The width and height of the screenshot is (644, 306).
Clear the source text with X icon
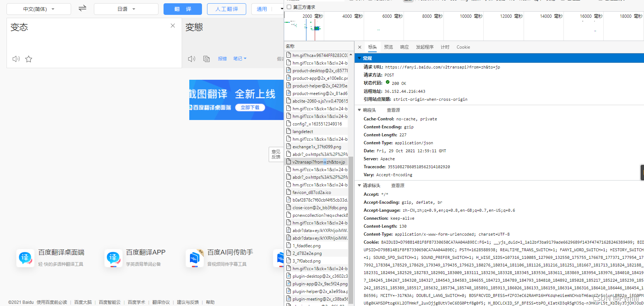tap(173, 26)
